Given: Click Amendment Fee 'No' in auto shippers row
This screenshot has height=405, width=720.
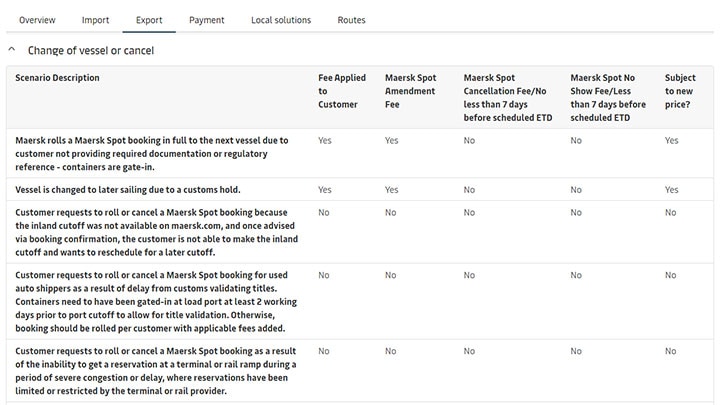Looking at the screenshot, I should (x=390, y=275).
